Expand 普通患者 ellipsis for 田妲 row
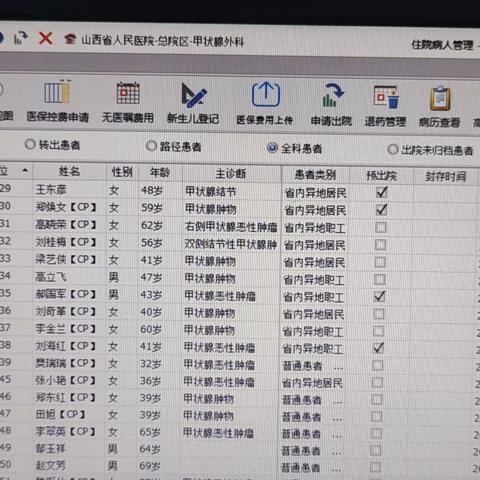The width and height of the screenshot is (480, 480). [337, 419]
